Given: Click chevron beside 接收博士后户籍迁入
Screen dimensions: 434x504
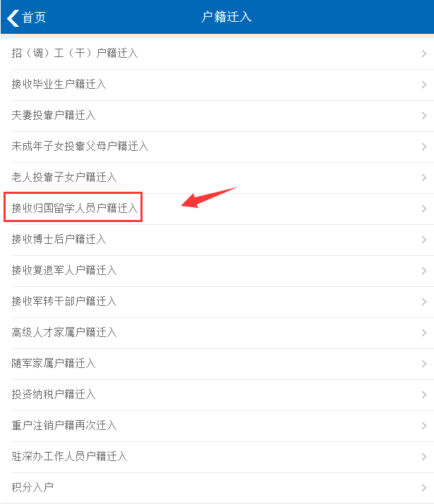Looking at the screenshot, I should (x=424, y=240).
